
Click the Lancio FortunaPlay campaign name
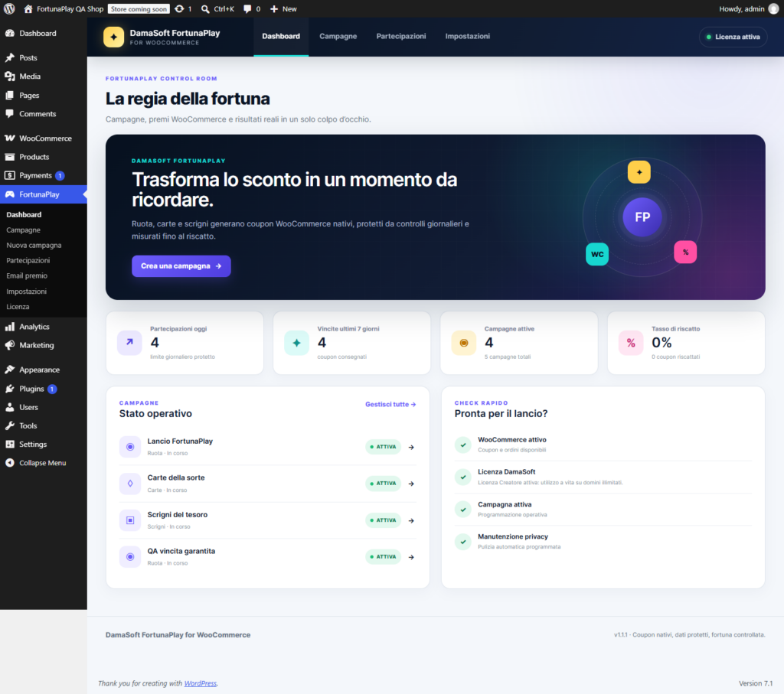pyautogui.click(x=180, y=441)
